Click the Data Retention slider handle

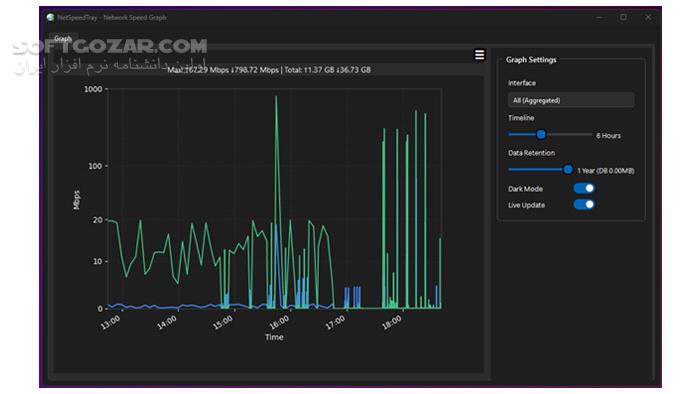568,170
